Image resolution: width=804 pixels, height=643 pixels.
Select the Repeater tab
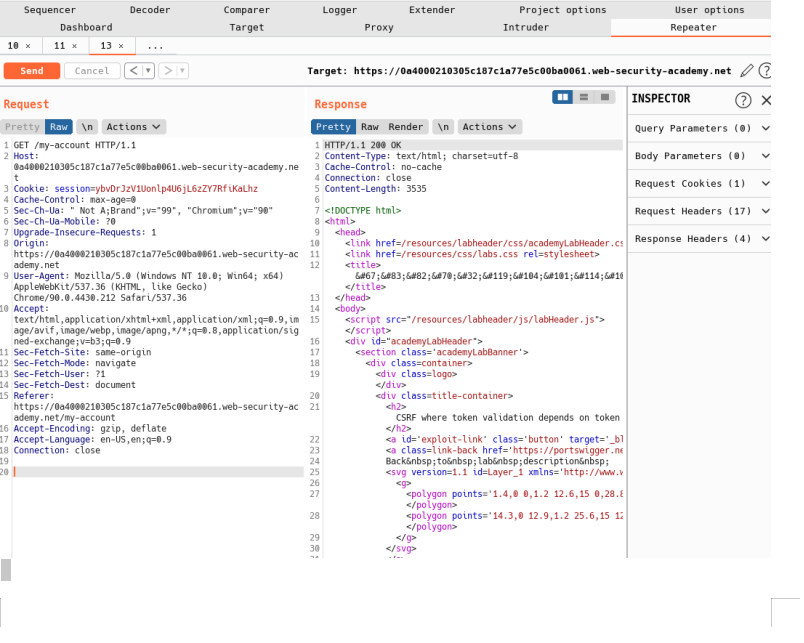click(x=693, y=27)
